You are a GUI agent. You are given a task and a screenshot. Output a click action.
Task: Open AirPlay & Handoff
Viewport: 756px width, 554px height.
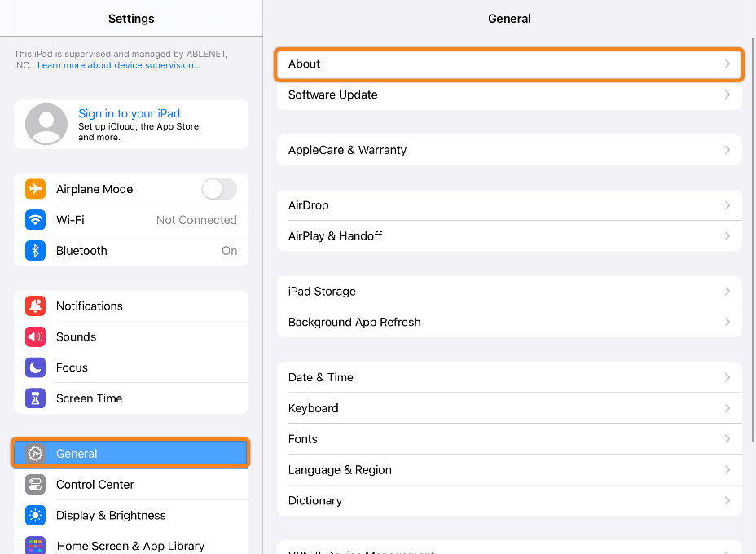pos(509,236)
